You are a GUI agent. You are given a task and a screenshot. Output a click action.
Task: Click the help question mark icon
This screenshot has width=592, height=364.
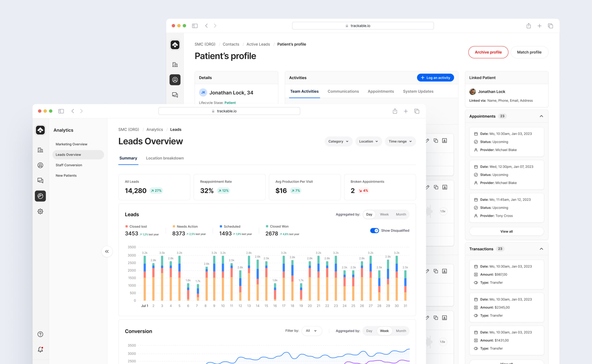[40, 334]
